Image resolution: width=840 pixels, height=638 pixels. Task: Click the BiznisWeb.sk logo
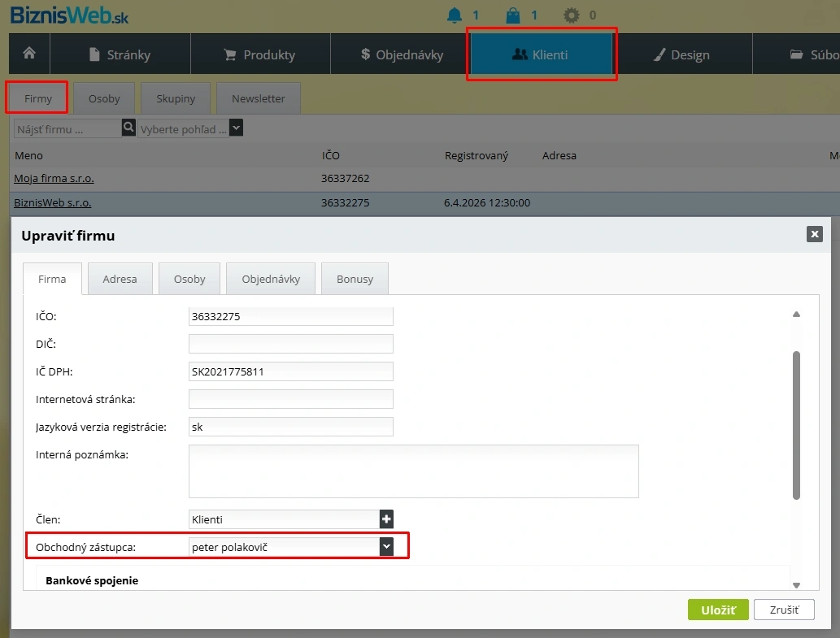pos(69,15)
